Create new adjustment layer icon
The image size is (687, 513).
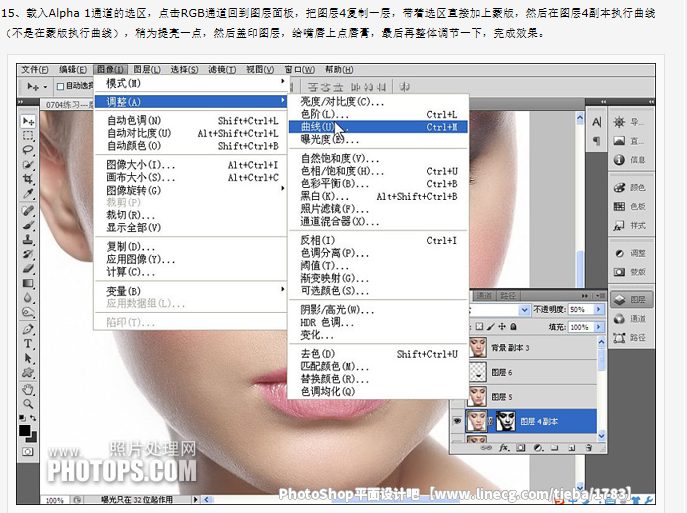(x=538, y=448)
